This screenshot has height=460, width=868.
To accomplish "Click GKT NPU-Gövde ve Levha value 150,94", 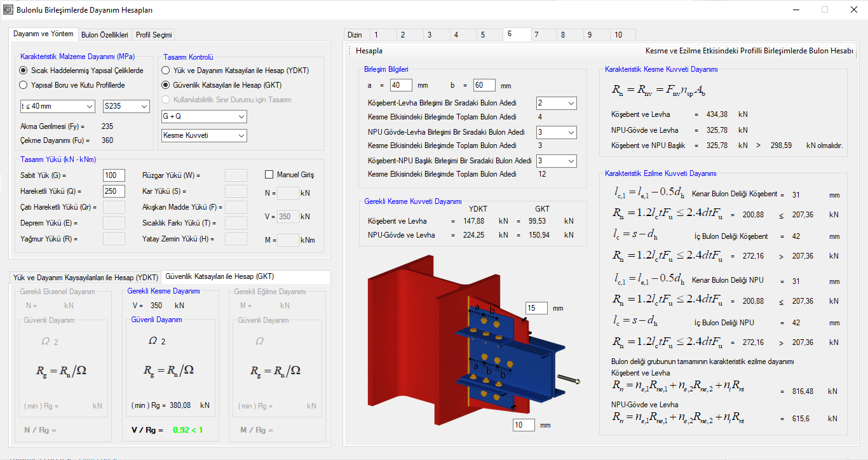I will (x=538, y=235).
